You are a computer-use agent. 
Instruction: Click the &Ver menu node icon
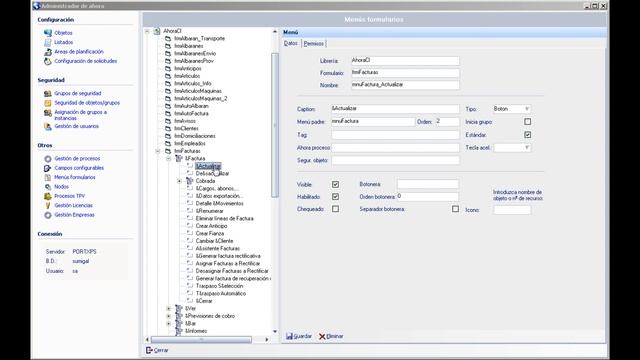(x=179, y=309)
